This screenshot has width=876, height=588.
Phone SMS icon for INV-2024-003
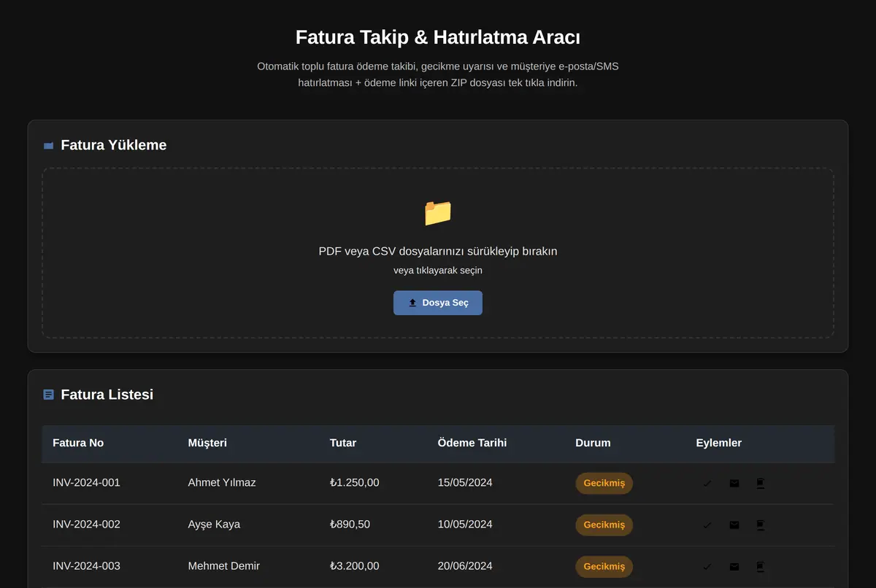[x=760, y=566]
